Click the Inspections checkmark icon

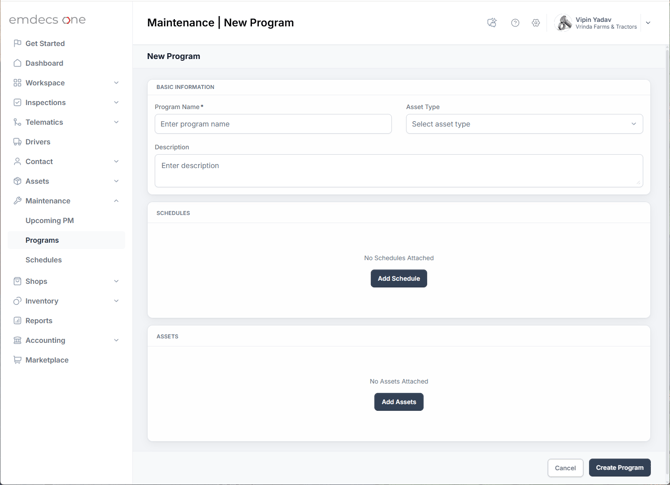click(17, 102)
